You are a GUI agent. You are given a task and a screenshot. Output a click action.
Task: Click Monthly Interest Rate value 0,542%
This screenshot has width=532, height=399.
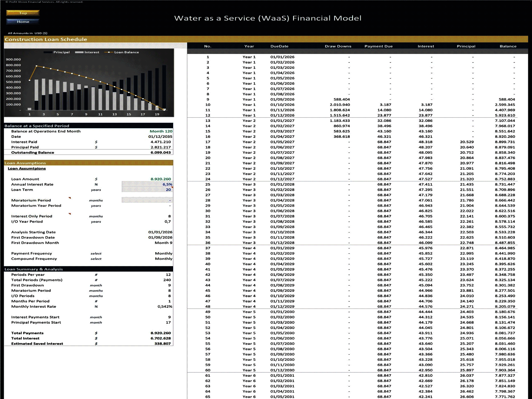click(x=165, y=306)
